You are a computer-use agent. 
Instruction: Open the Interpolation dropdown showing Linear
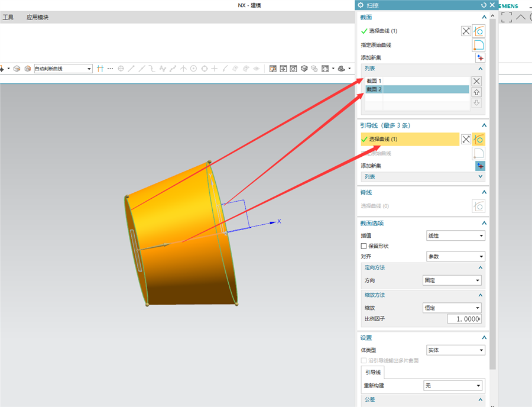coord(455,235)
